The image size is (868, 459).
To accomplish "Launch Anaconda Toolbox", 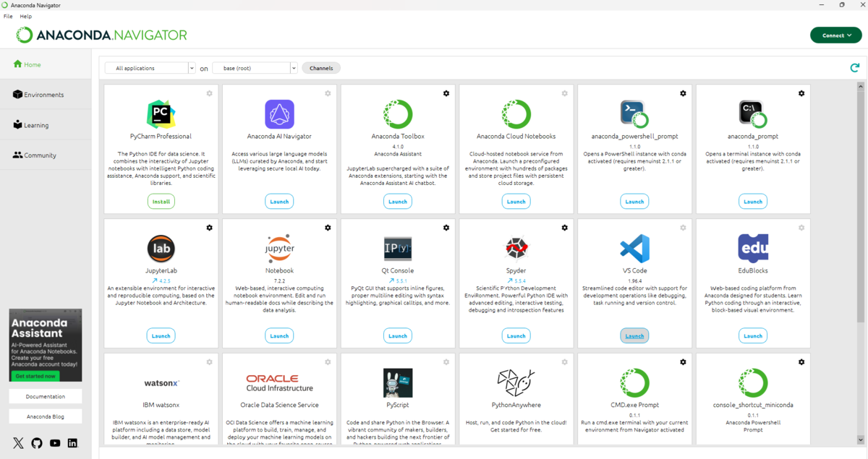I will point(398,202).
